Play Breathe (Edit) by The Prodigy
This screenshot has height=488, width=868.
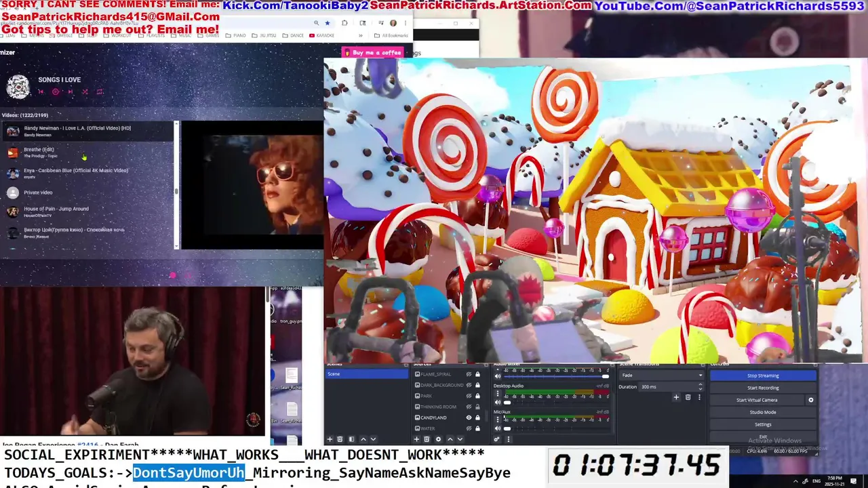pyautogui.click(x=87, y=152)
